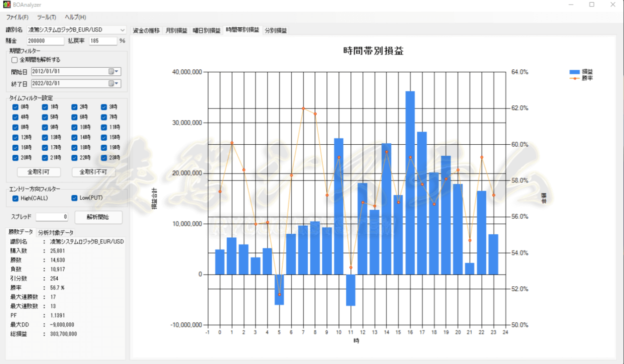Click the 賭金 amount input field

point(45,41)
